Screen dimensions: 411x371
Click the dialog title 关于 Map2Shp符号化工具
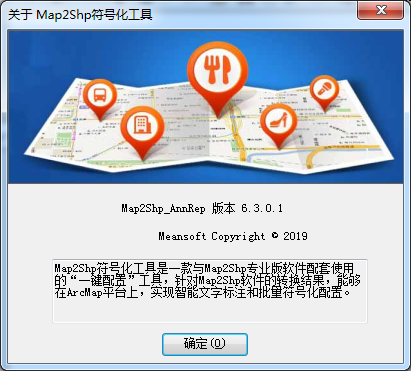point(80,15)
